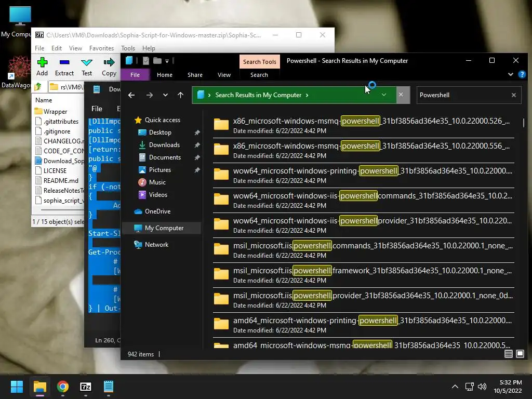Open the File menu in 7-Zip
This screenshot has height=399, width=532.
pos(39,48)
